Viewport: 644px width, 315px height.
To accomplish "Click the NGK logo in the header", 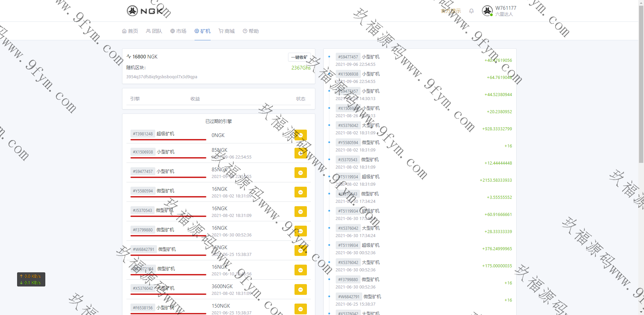I will 145,11.
